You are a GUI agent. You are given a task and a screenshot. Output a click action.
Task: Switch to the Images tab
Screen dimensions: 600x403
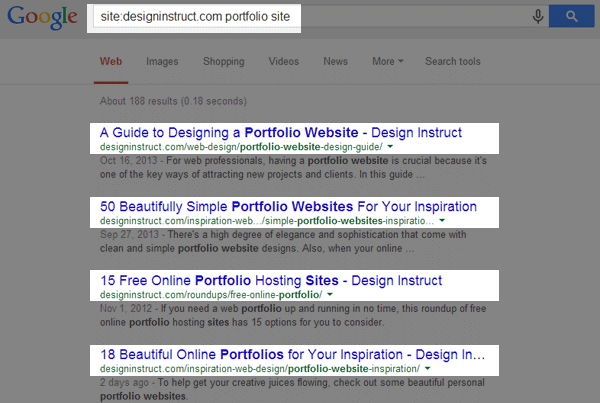click(x=162, y=62)
